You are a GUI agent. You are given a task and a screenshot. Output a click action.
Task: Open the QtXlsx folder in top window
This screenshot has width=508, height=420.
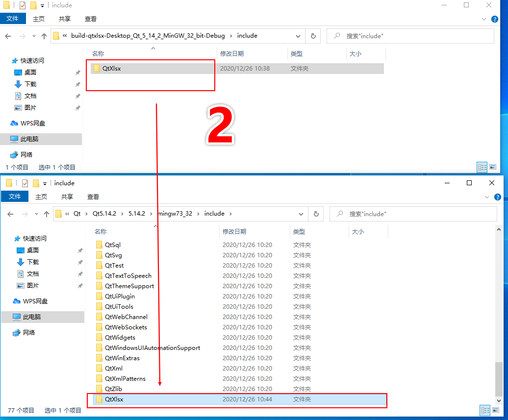(x=113, y=69)
